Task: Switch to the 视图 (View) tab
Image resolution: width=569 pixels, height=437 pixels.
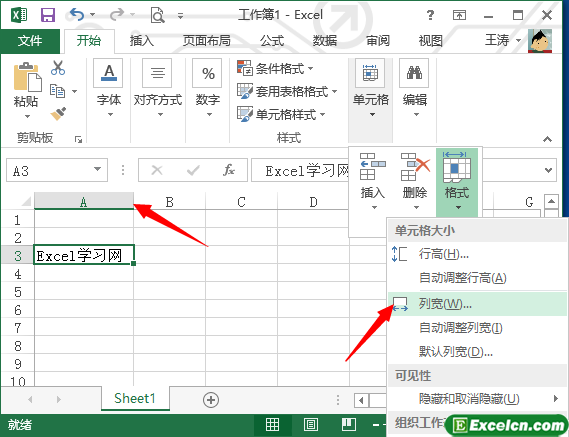Action: [x=430, y=41]
